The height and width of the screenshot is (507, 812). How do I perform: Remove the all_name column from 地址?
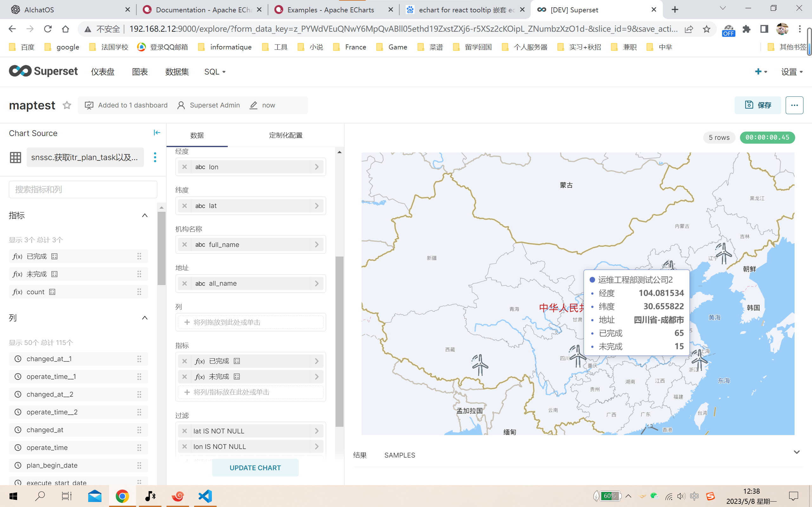pyautogui.click(x=185, y=283)
